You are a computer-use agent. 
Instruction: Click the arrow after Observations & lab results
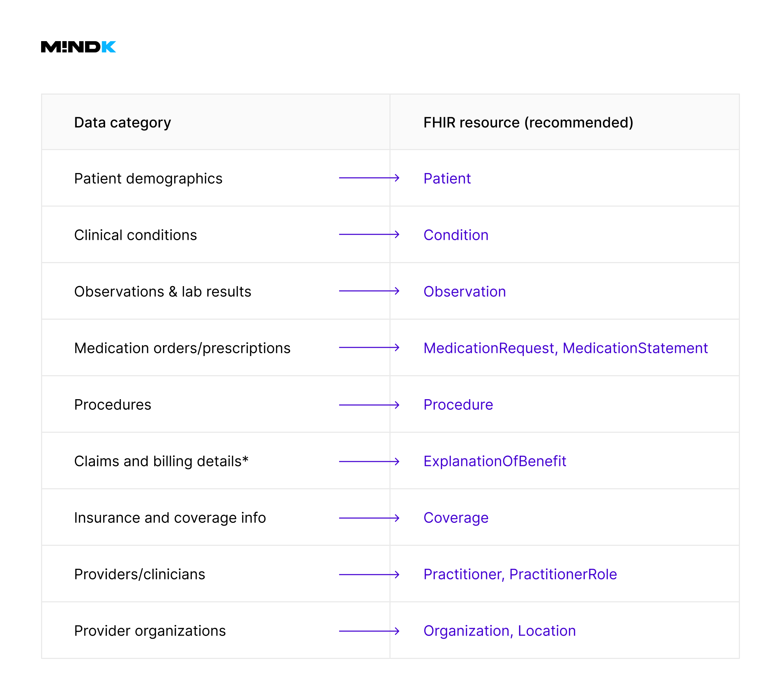point(369,291)
